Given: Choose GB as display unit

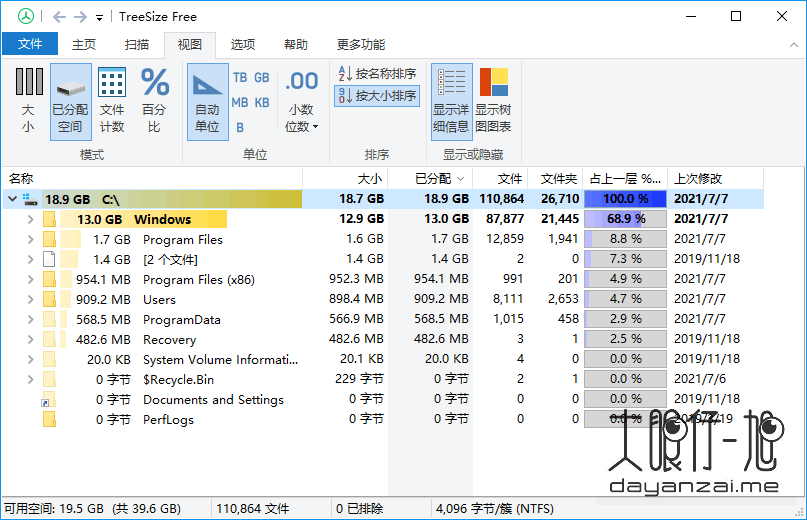Looking at the screenshot, I should click(x=261, y=78).
